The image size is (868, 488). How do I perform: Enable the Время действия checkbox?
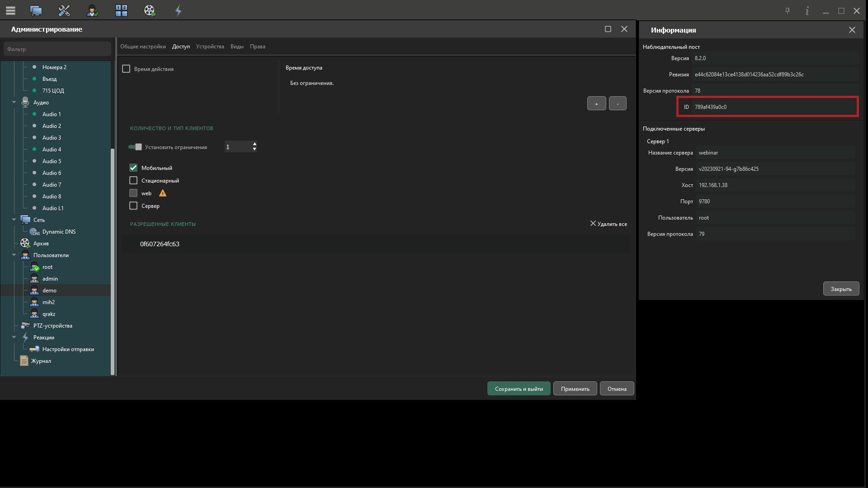(x=126, y=69)
